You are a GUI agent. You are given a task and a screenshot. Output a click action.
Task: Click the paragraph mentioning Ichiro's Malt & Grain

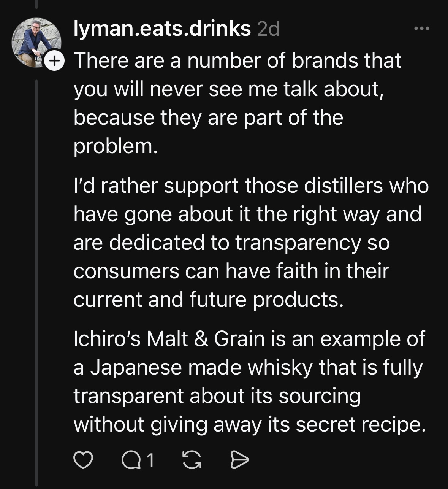click(x=249, y=381)
